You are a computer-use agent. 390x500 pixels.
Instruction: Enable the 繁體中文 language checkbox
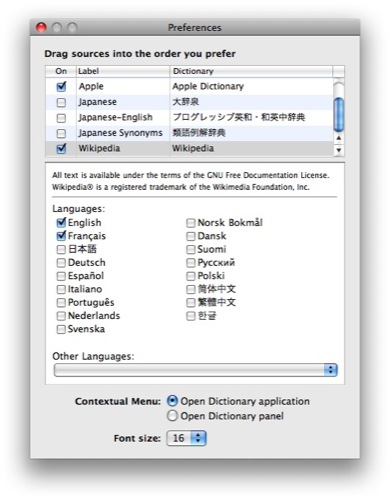pyautogui.click(x=191, y=303)
